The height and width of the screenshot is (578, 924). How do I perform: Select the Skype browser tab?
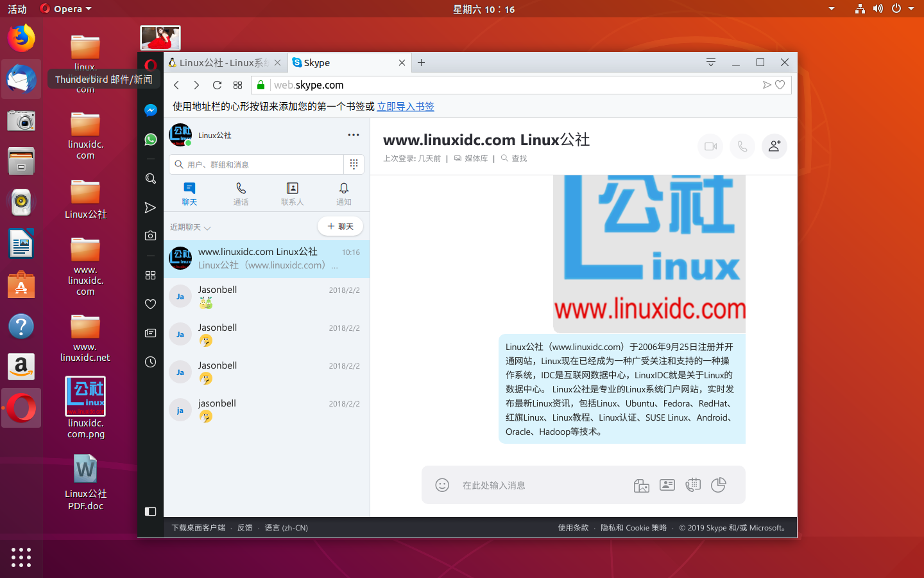point(349,62)
